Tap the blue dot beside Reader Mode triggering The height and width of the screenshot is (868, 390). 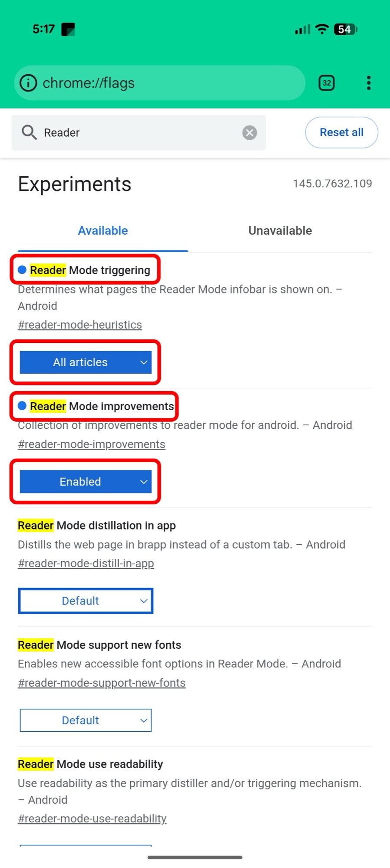[21, 270]
